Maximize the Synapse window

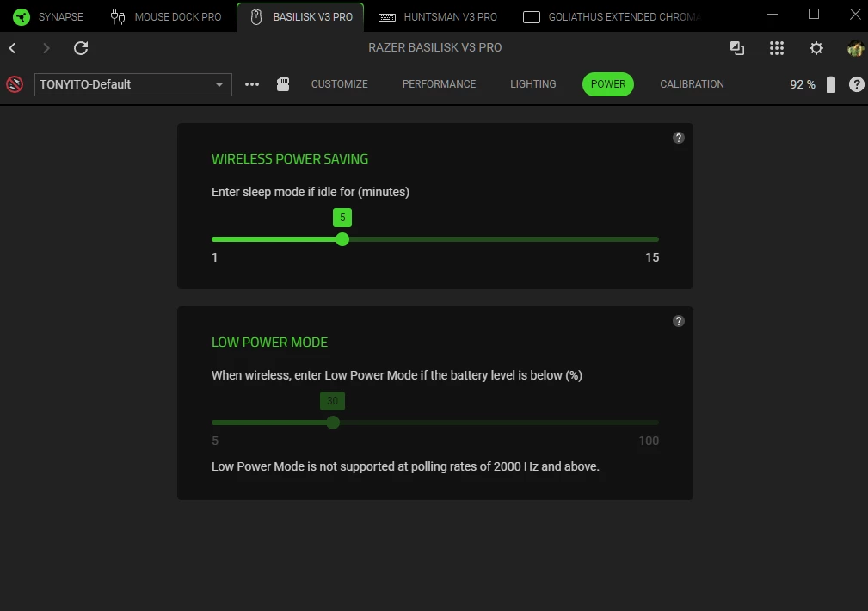point(814,15)
